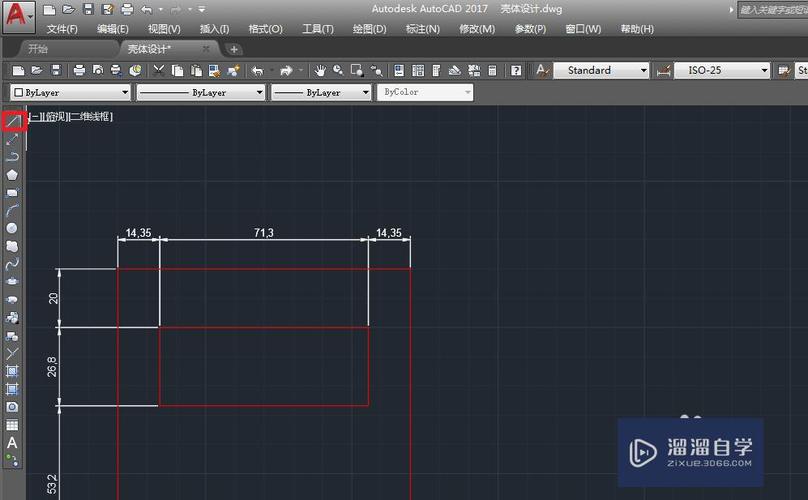This screenshot has height=500, width=808.
Task: Select the Region tool
Action: [12, 407]
